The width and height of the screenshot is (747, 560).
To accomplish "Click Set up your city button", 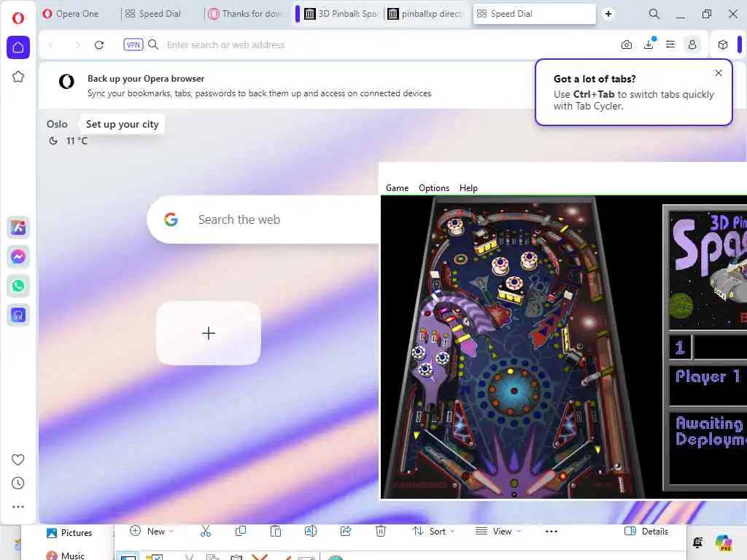I will click(122, 124).
